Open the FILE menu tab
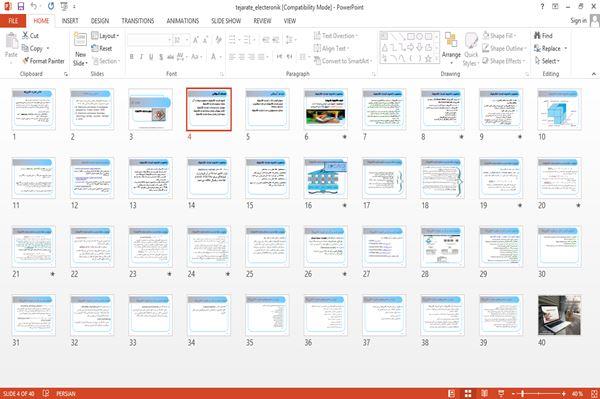Screen dimensions: 600x399 [13, 21]
